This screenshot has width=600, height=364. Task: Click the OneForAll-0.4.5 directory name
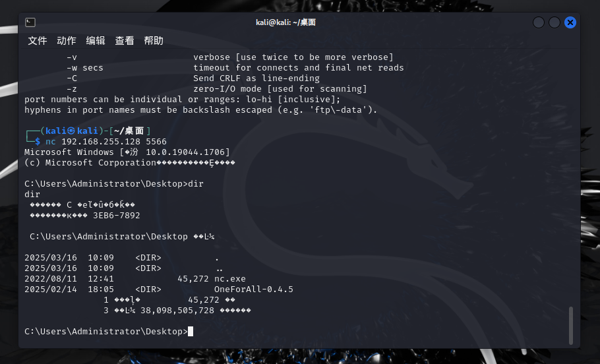point(253,289)
